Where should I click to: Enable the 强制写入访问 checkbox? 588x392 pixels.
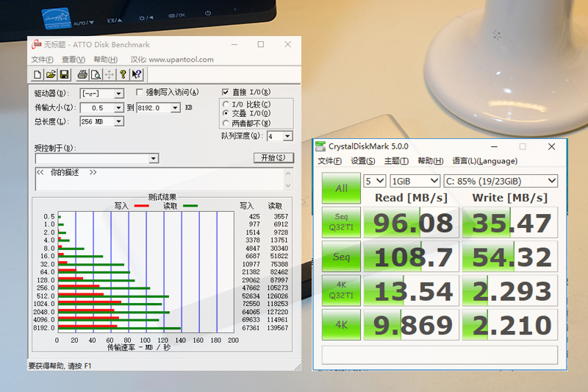[140, 92]
